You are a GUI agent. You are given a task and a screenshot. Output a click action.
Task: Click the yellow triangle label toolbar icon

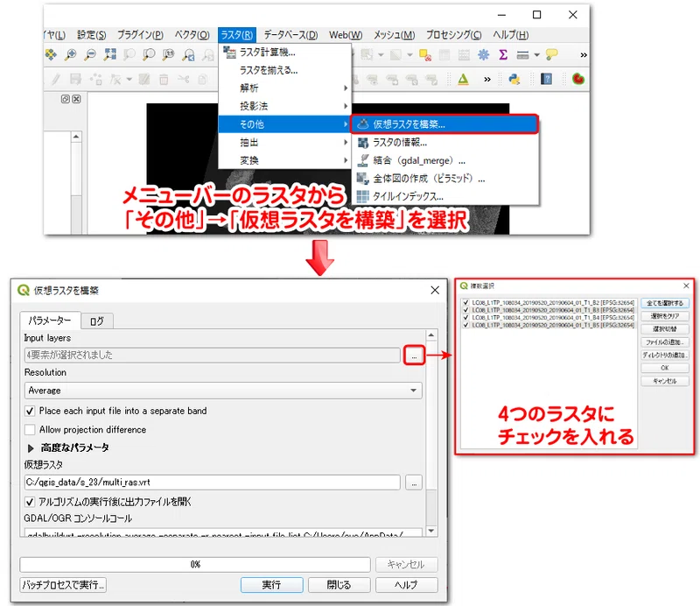(464, 80)
